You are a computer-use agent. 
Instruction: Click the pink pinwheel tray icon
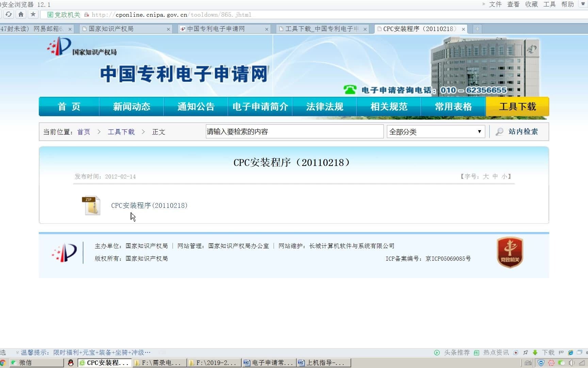click(551, 363)
